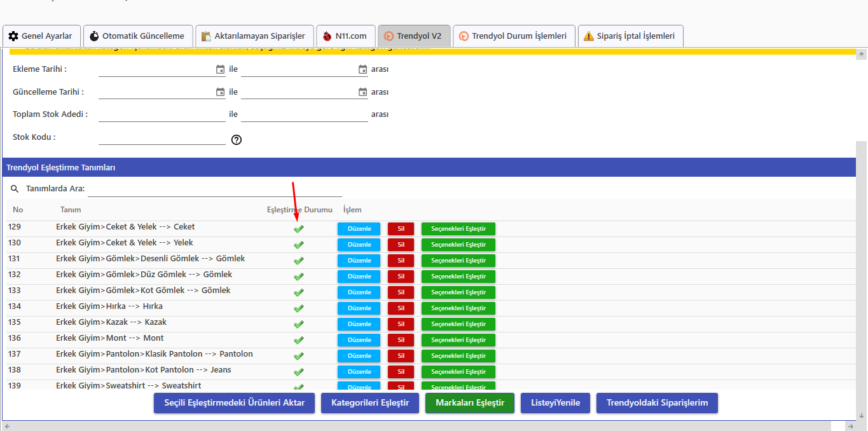Viewport: 868px width, 431px height.
Task: Click the green Markaları Eşleştir button
Action: point(470,403)
